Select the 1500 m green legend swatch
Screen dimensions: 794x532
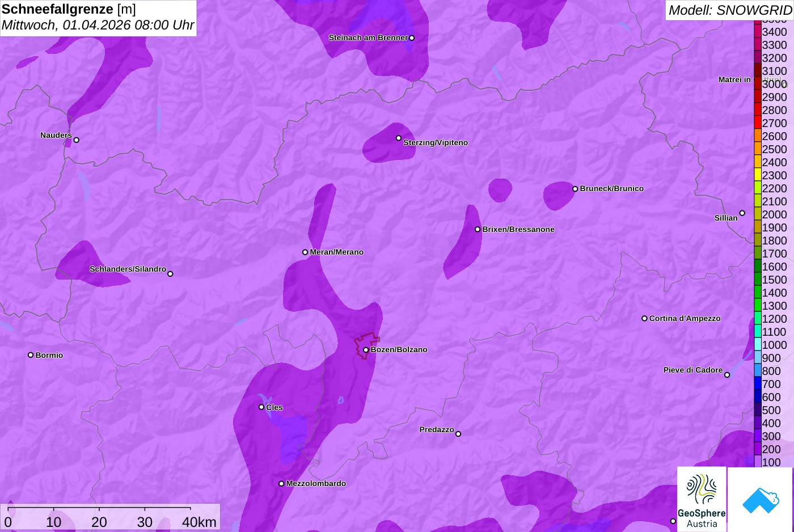tap(758, 279)
